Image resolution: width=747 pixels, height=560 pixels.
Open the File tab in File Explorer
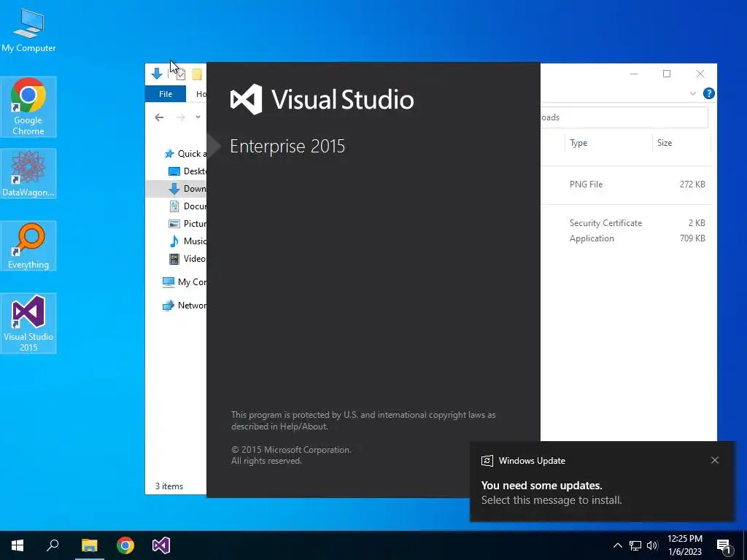pyautogui.click(x=166, y=94)
